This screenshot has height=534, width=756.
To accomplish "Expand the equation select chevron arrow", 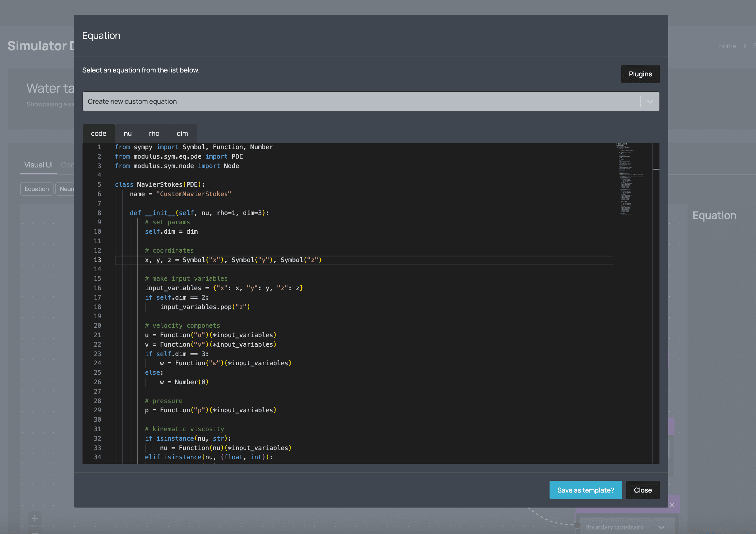I will click(650, 102).
